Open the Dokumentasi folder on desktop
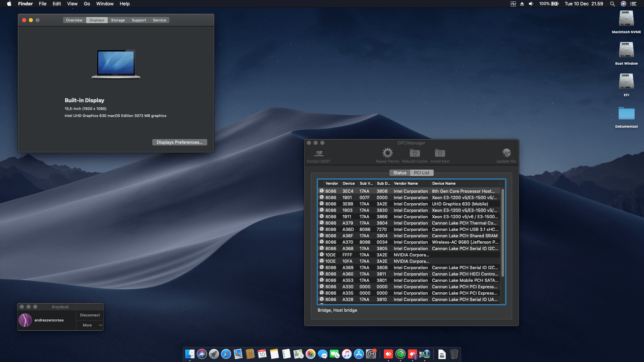Viewport: 644px width, 362px height. coord(626,113)
